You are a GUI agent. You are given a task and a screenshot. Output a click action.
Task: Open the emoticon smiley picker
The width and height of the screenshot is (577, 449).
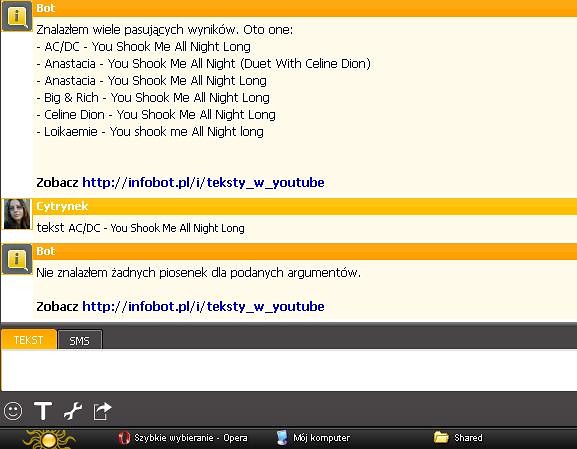tap(13, 411)
